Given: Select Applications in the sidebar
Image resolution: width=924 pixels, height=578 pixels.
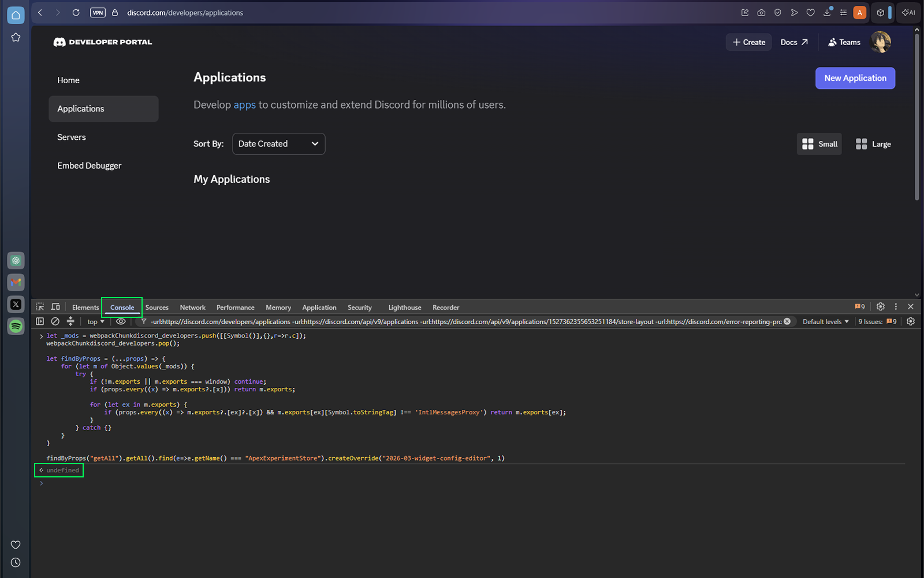Looking at the screenshot, I should 103,109.
